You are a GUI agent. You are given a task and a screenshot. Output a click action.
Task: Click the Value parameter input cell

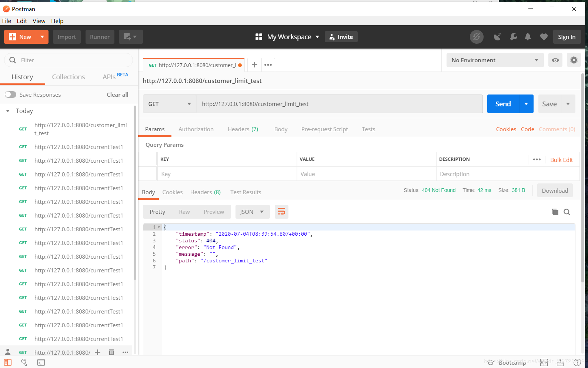(366, 174)
